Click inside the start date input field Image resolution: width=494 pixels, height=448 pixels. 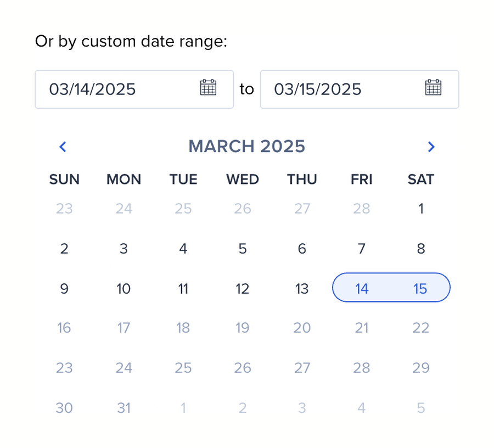pyautogui.click(x=110, y=89)
